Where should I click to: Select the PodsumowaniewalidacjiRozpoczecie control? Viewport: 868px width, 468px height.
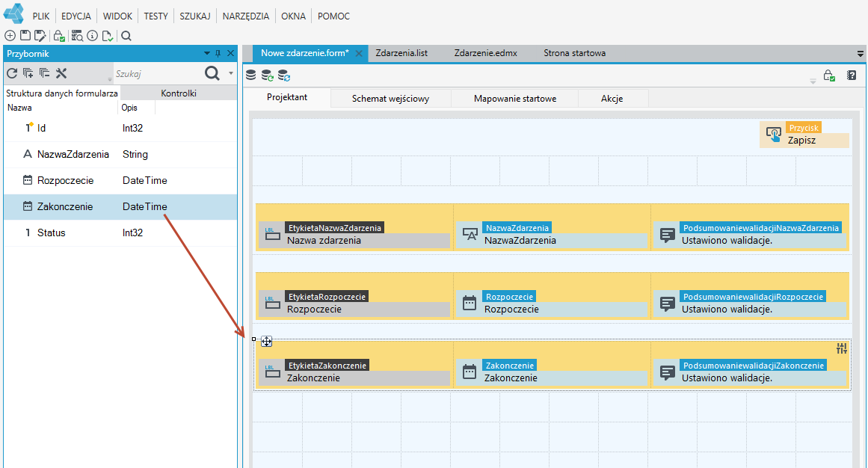[750, 304]
